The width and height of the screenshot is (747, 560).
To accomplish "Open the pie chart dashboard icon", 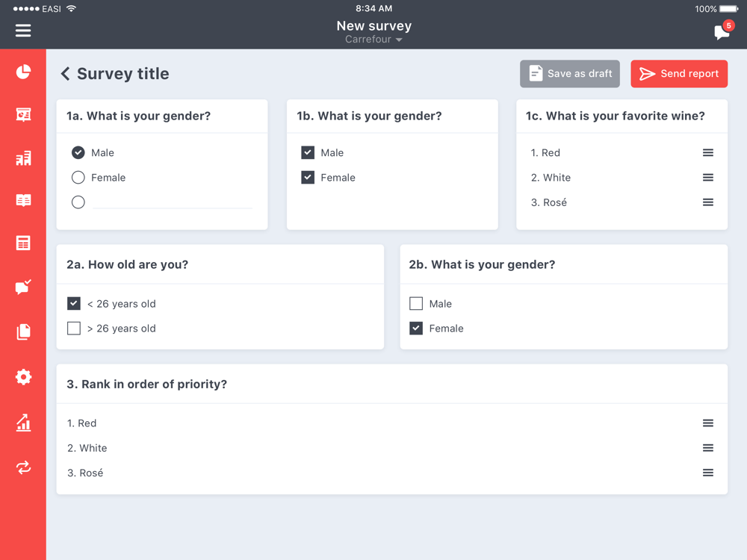I will click(x=23, y=72).
